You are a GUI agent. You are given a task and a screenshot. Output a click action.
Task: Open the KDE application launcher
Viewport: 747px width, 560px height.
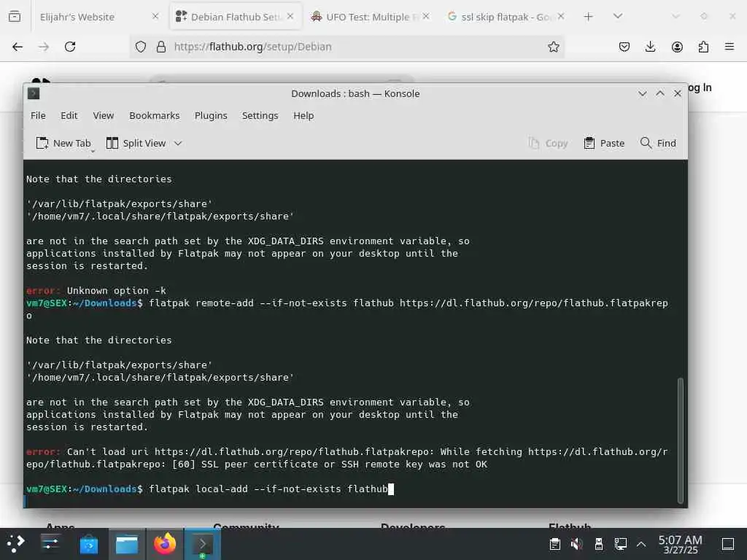point(16,544)
